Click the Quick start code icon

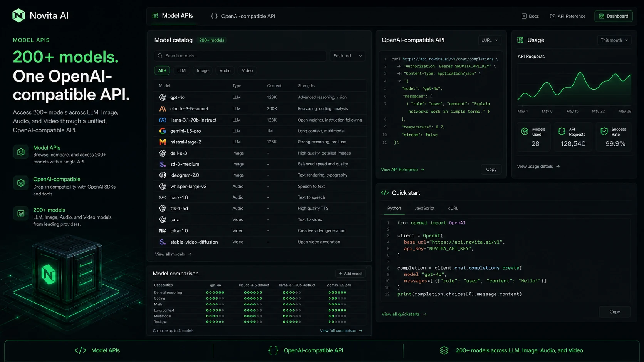coord(385,193)
